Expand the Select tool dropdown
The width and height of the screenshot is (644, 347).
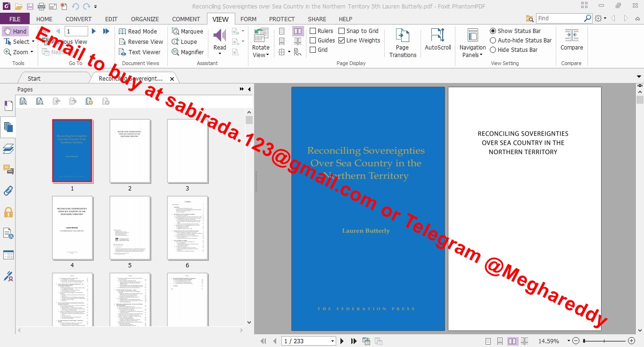pyautogui.click(x=33, y=41)
